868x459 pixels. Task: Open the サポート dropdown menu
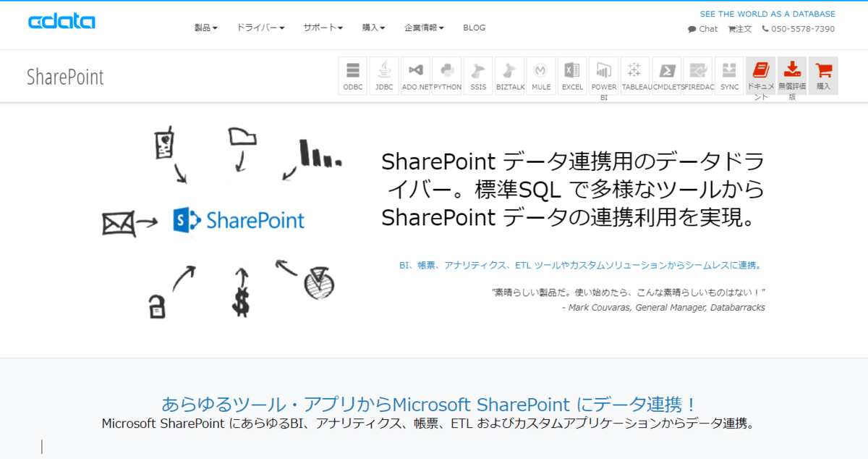pos(323,28)
